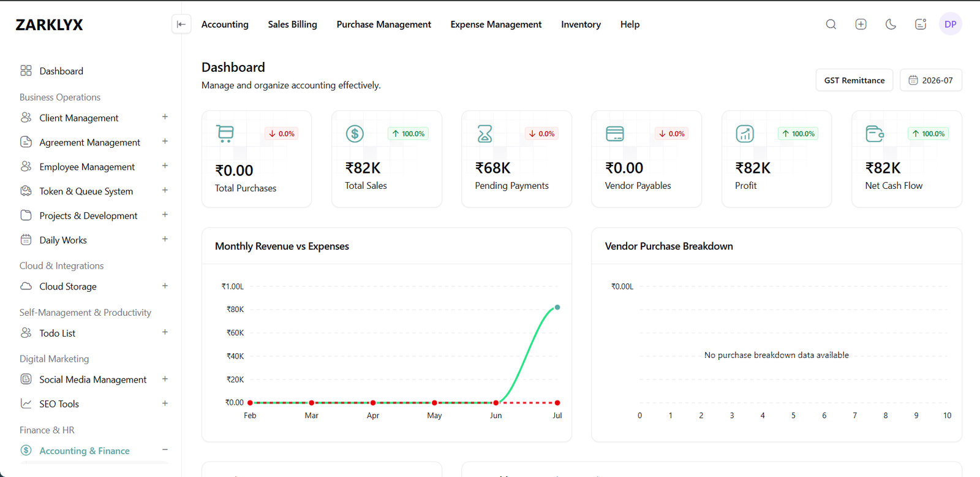Open the Inventory menu

[x=581, y=25]
